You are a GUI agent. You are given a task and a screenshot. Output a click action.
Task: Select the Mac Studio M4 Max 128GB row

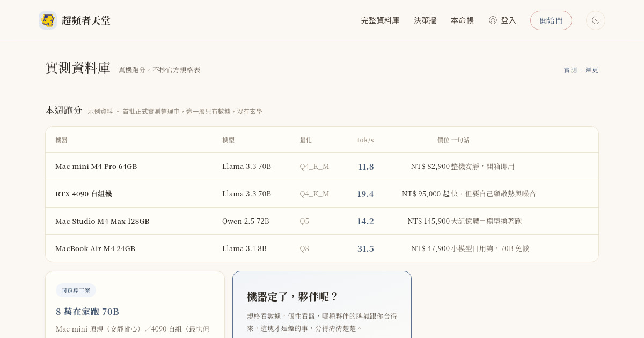322,221
